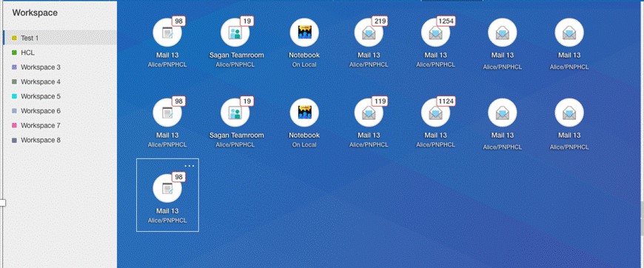Open the Mail 13 icon with 1254 badge
The width and height of the screenshot is (644, 268).
pyautogui.click(x=435, y=33)
